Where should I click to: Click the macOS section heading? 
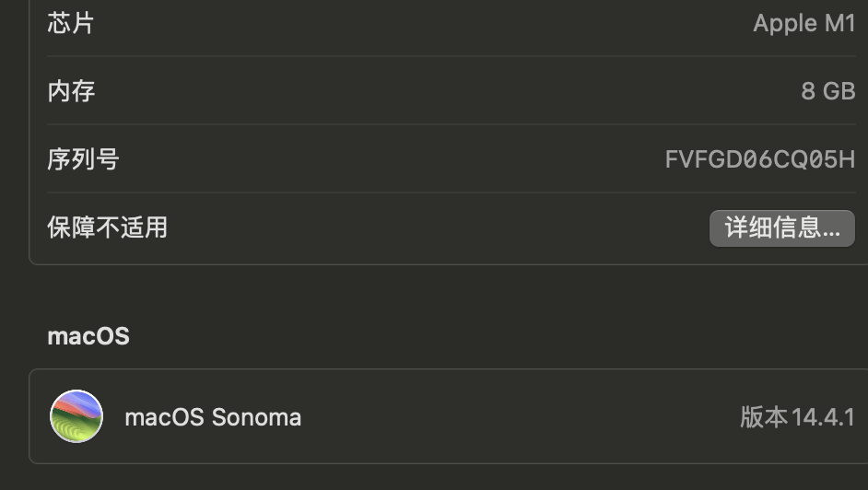pos(88,336)
